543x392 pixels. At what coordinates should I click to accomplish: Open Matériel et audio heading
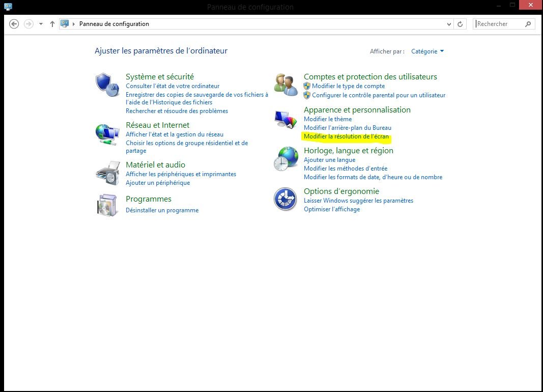(156, 165)
